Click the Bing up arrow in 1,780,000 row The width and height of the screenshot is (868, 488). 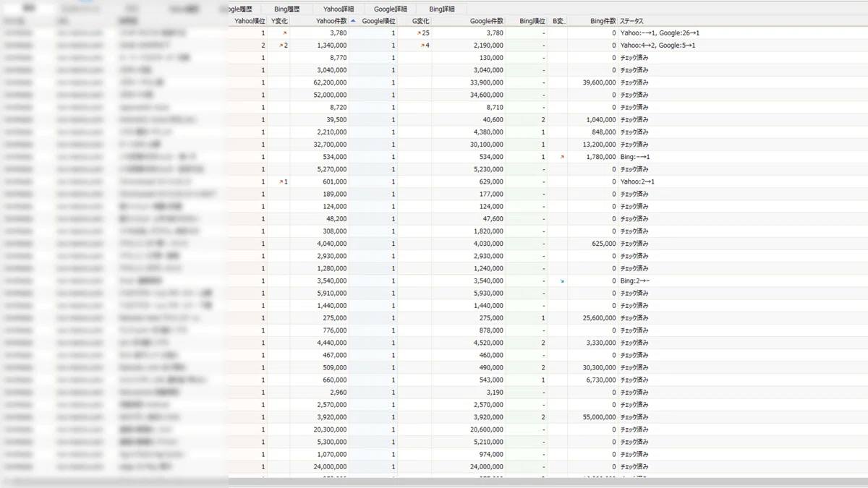click(x=562, y=157)
